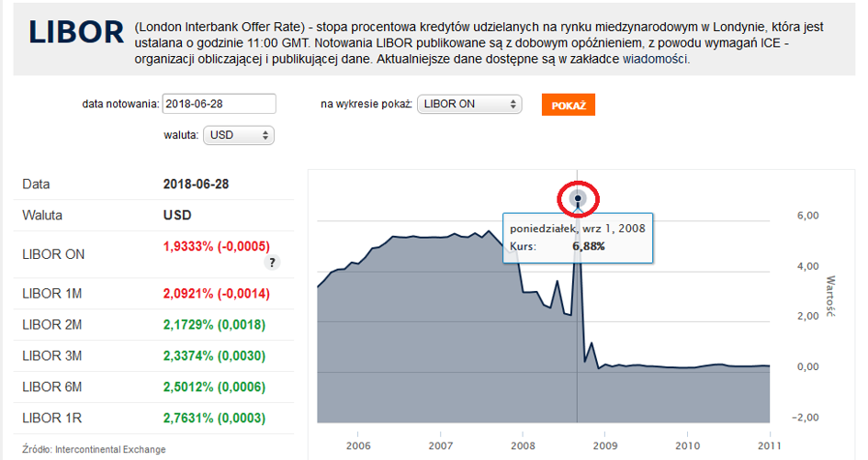Image resolution: width=868 pixels, height=460 pixels.
Task: Click the question mark help icon
Action: click(272, 263)
